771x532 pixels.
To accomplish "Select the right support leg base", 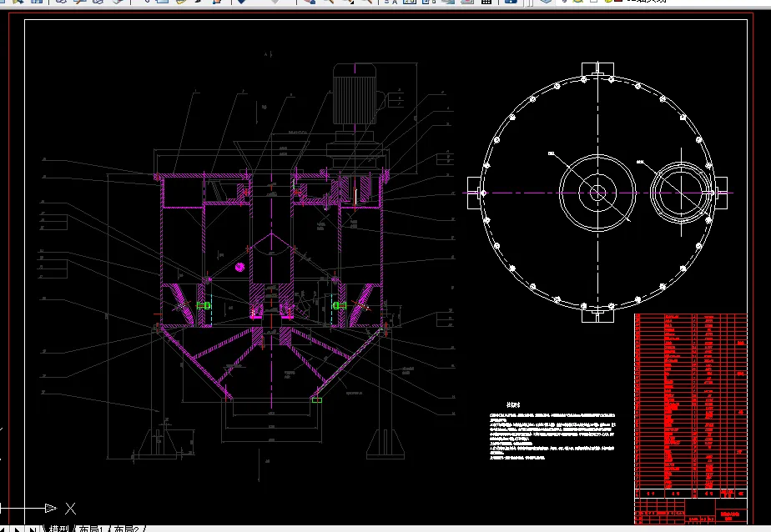I will [x=385, y=444].
